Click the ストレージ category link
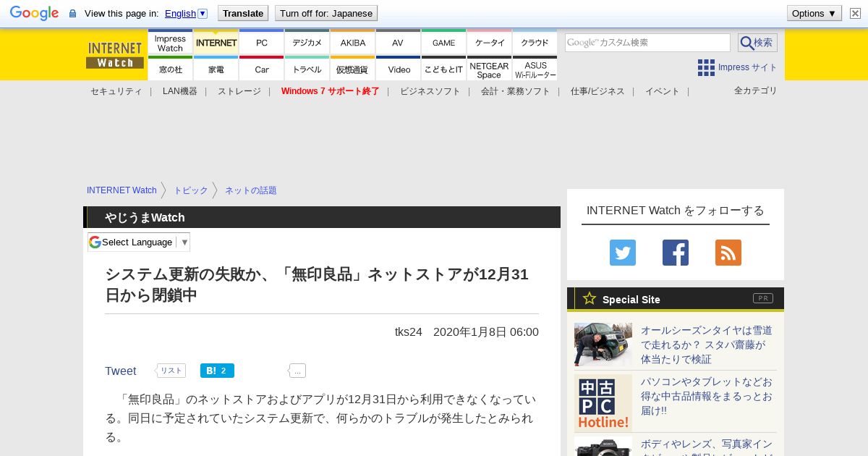868x456 pixels. (239, 91)
